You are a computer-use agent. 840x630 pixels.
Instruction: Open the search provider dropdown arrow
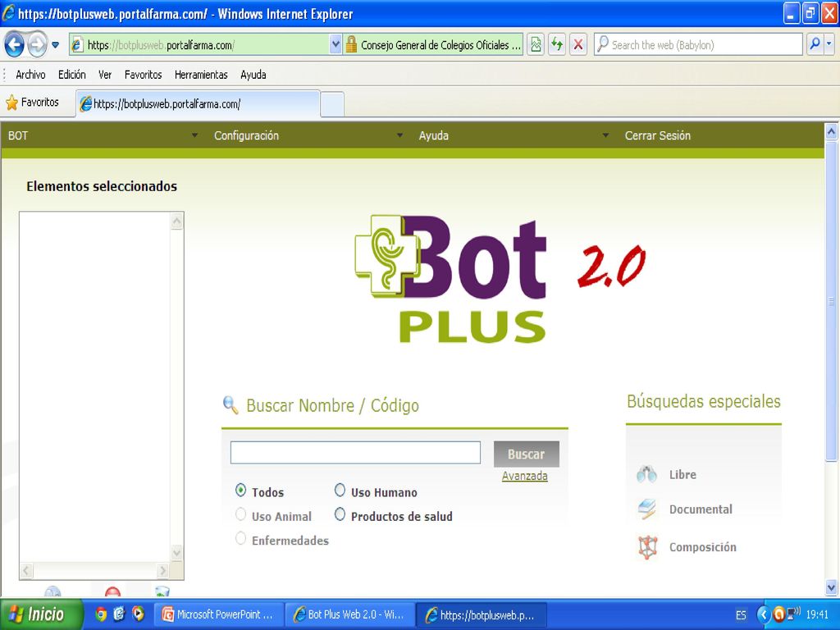tap(829, 44)
